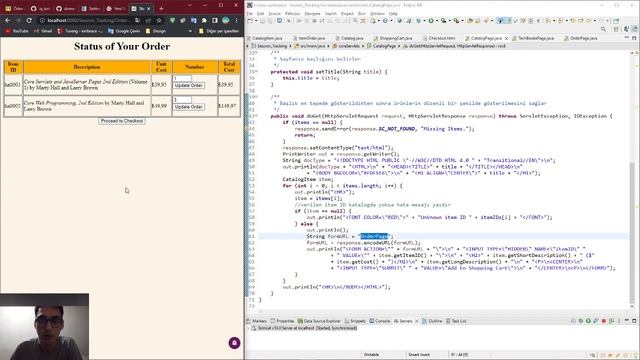
Task: Bookmark this page with the star icon
Action: click(x=159, y=20)
